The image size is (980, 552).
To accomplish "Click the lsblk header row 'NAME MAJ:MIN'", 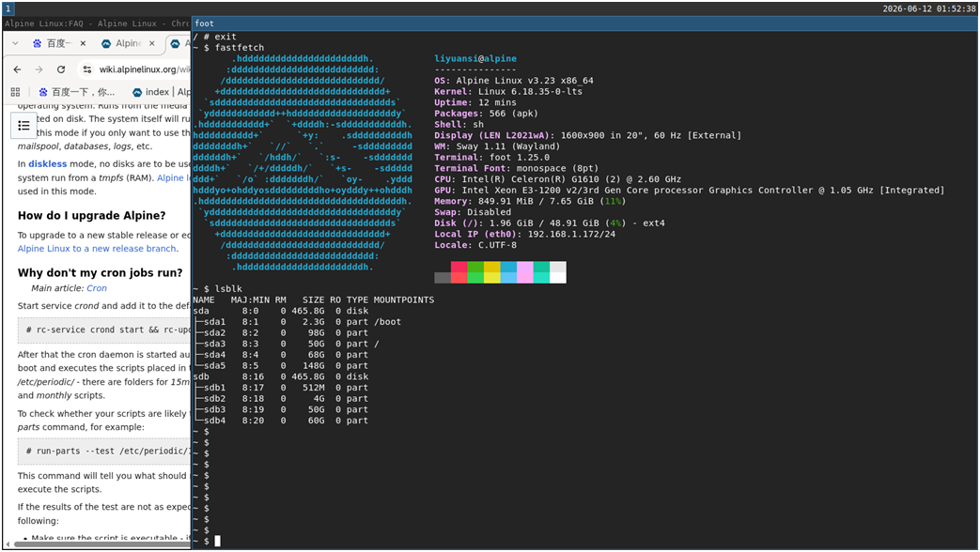I will click(x=313, y=299).
